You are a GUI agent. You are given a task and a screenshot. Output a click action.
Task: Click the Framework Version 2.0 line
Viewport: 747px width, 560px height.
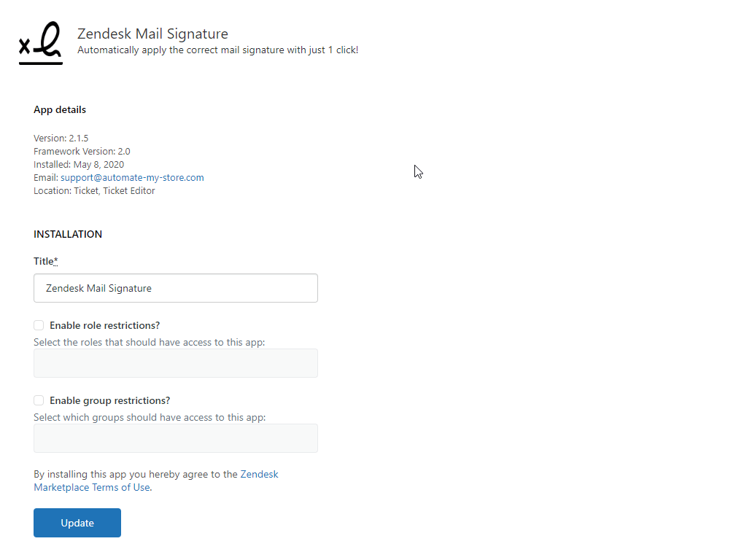[x=82, y=151]
